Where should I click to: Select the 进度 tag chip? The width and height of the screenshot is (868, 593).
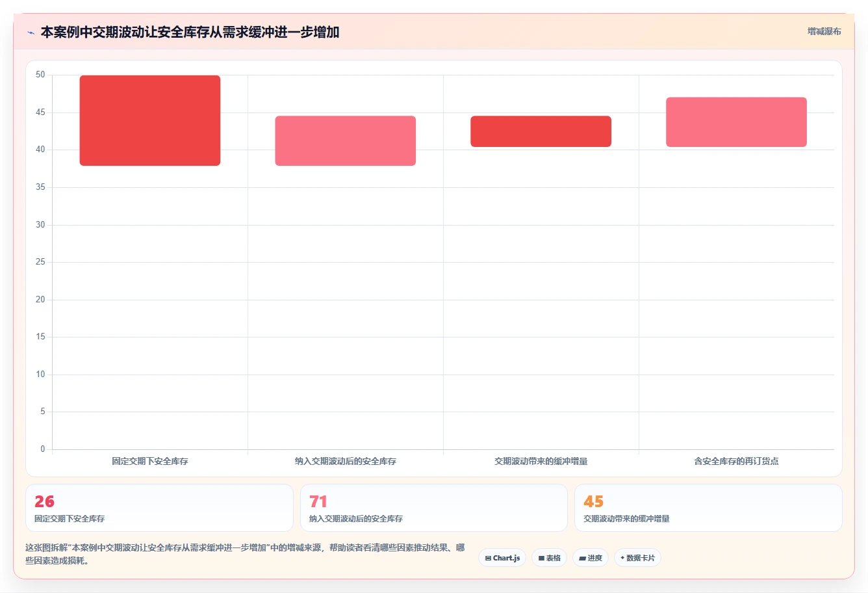pyautogui.click(x=590, y=558)
